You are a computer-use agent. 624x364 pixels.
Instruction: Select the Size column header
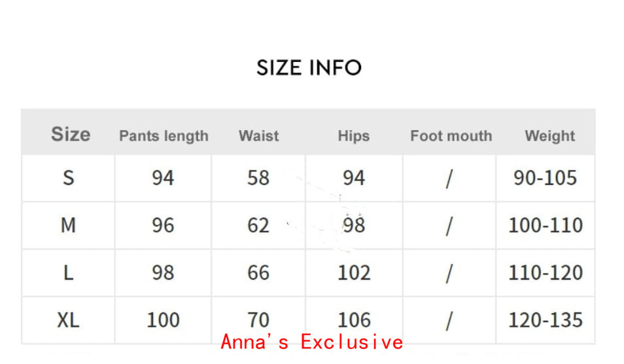(71, 135)
